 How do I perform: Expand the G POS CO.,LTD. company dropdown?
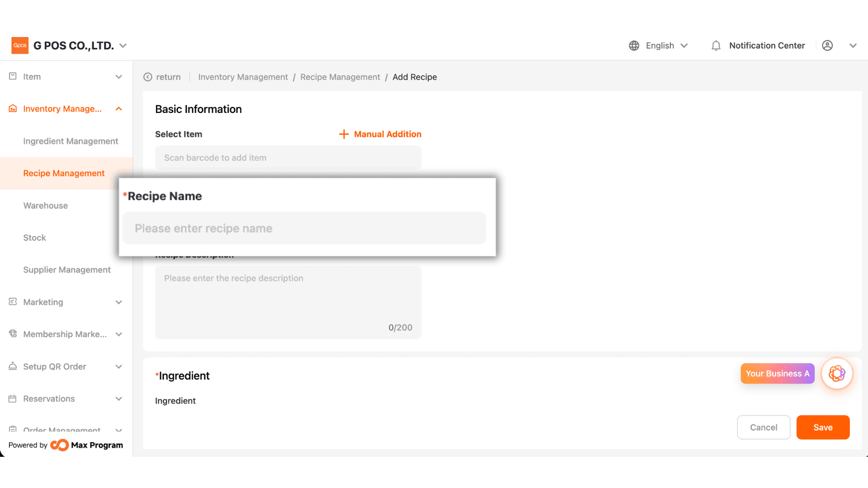123,46
